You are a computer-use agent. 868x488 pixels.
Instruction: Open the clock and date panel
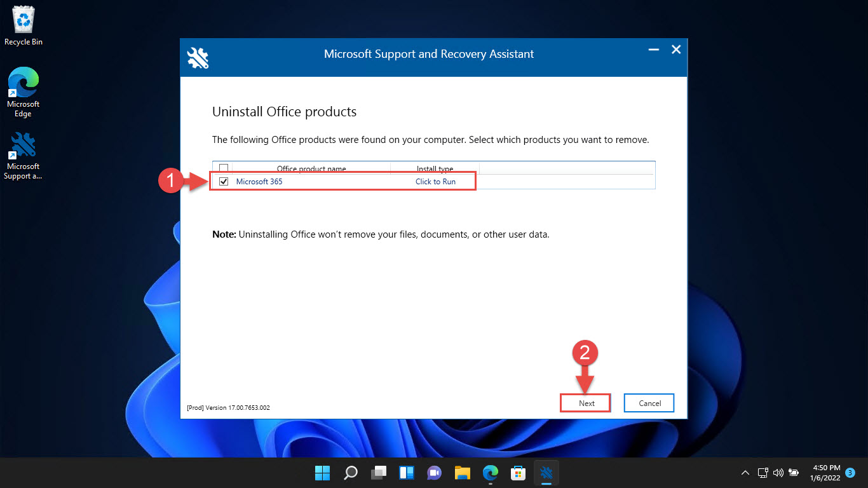[825, 473]
